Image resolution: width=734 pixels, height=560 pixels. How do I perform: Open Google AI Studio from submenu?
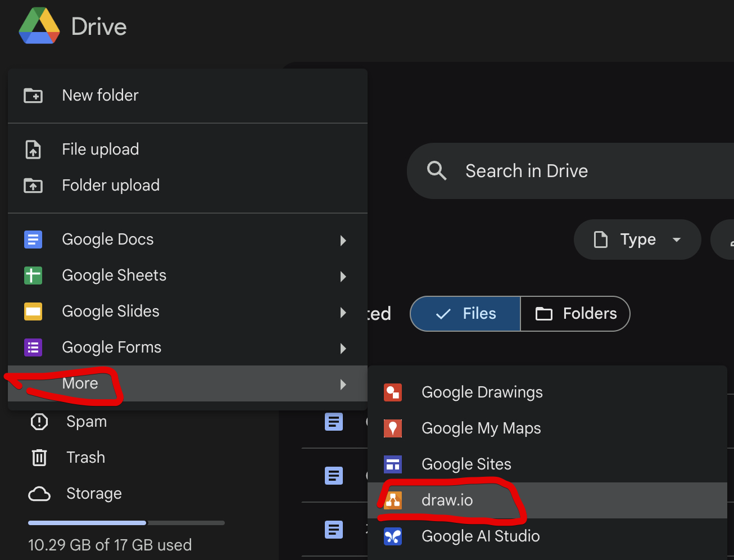tap(547, 536)
